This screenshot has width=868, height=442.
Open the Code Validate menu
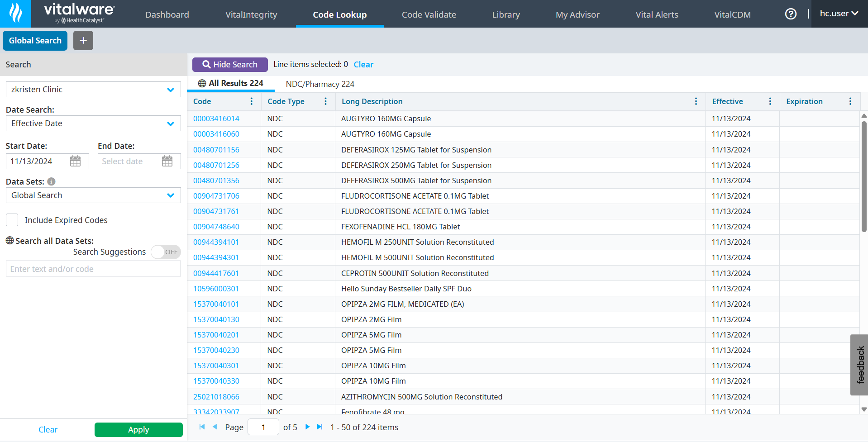[429, 14]
